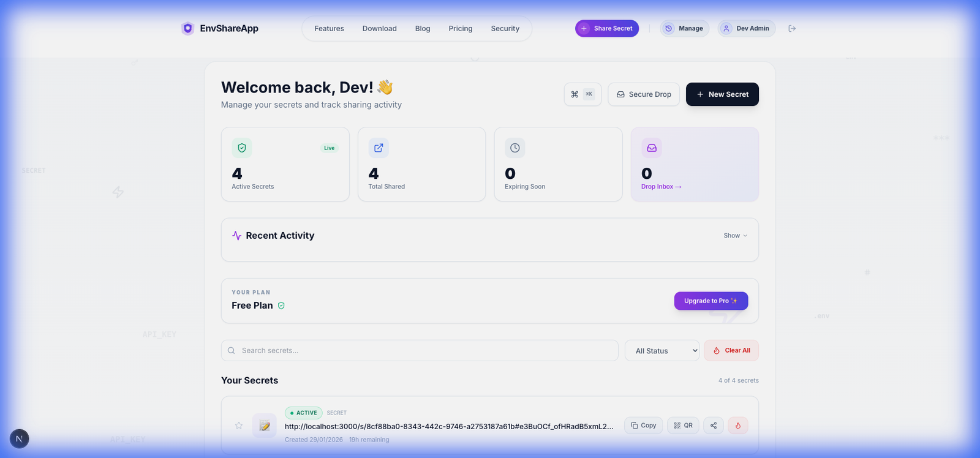This screenshot has width=980, height=458.
Task: Go to the Features nav item
Action: coord(329,29)
